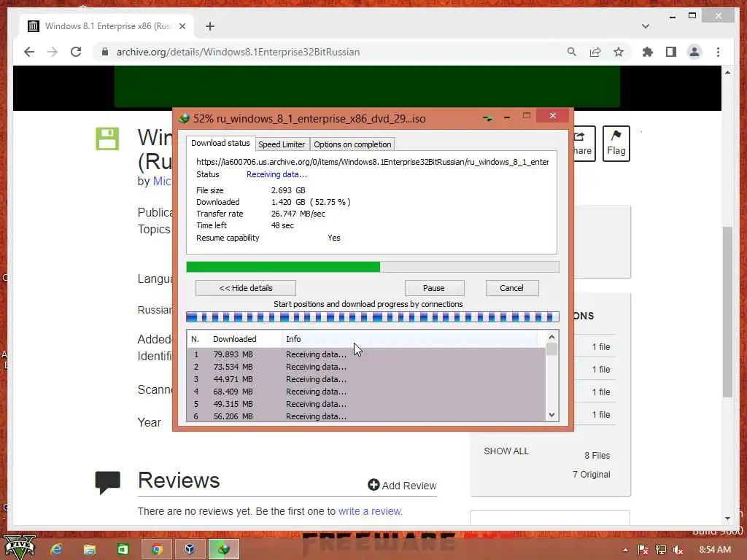Open a new Chrome tab
This screenshot has width=747, height=560.
click(210, 26)
